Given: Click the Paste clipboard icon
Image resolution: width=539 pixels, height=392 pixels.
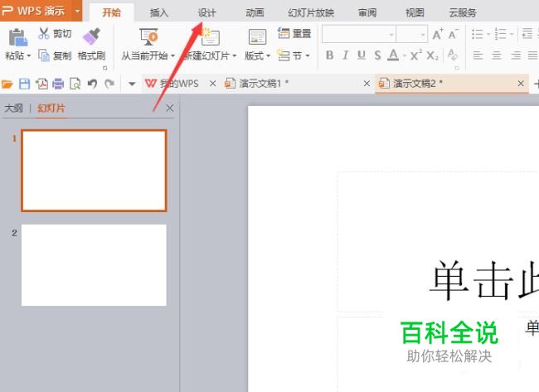Looking at the screenshot, I should click(x=17, y=37).
